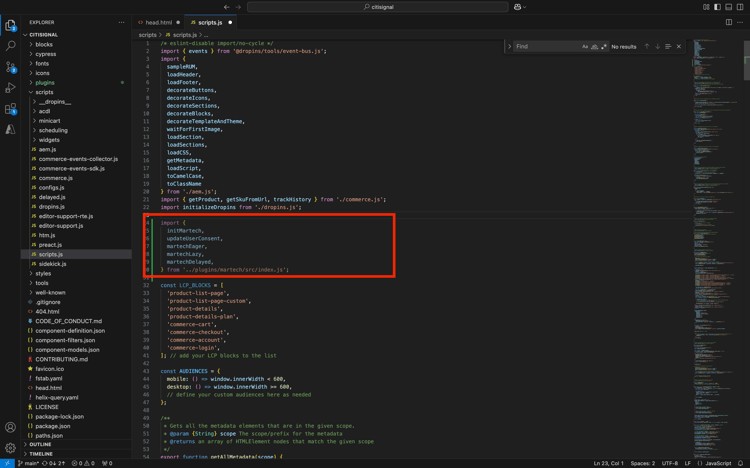Open the Adobe extension icon in activity bar
750x468 pixels.
(x=10, y=129)
